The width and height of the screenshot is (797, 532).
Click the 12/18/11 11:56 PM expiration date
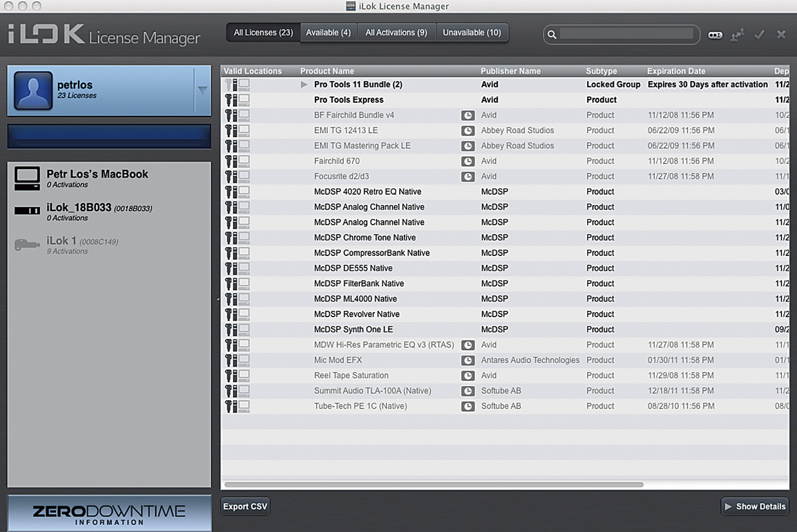(681, 391)
